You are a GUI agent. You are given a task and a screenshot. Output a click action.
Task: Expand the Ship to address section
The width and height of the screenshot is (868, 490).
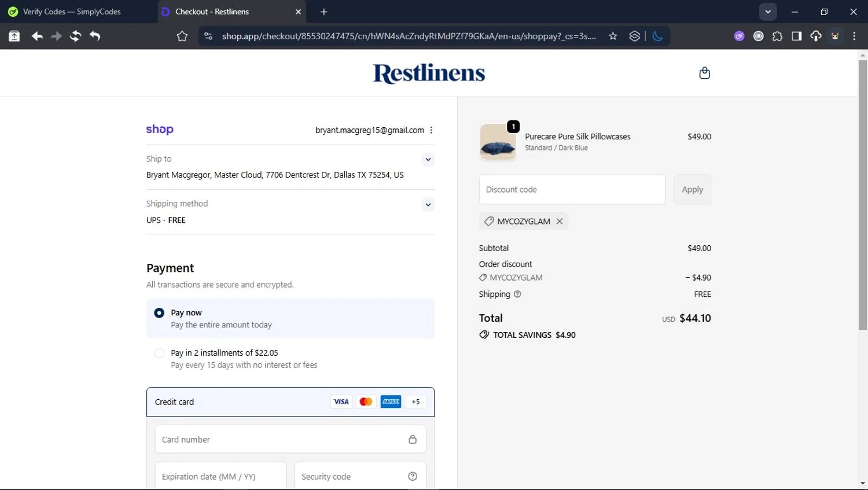pyautogui.click(x=428, y=159)
